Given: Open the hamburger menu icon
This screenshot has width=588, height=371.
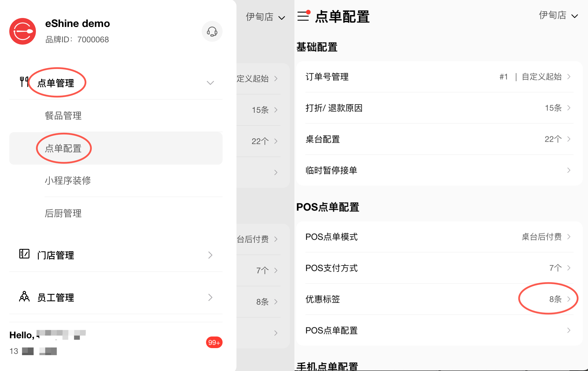Looking at the screenshot, I should pyautogui.click(x=303, y=16).
